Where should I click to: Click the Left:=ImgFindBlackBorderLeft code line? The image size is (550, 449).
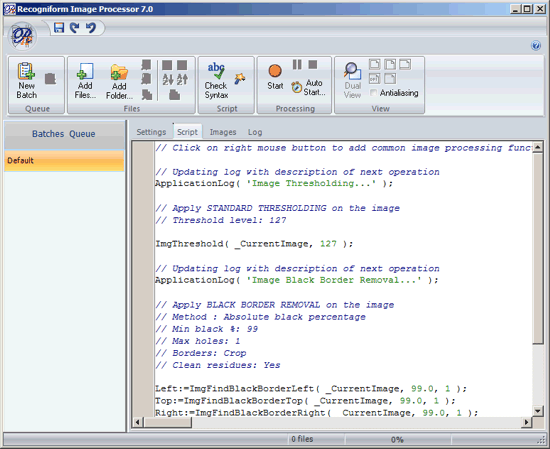(x=311, y=389)
